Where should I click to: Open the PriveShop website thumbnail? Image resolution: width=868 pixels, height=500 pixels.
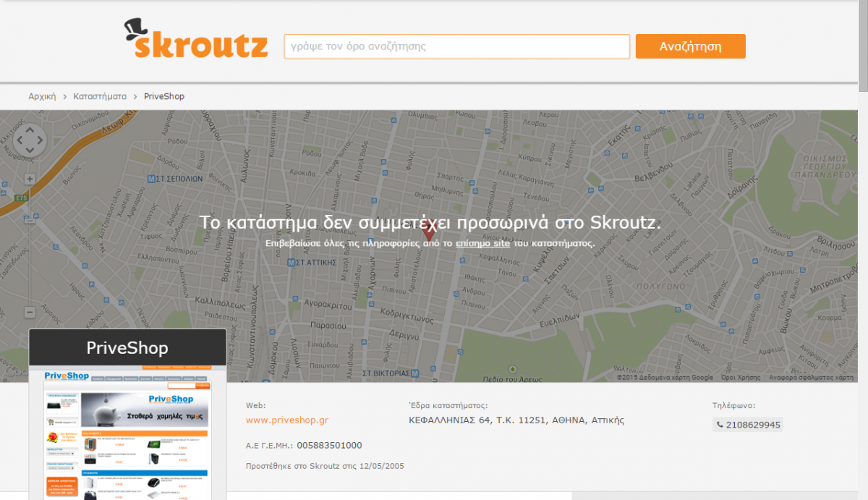[128, 433]
